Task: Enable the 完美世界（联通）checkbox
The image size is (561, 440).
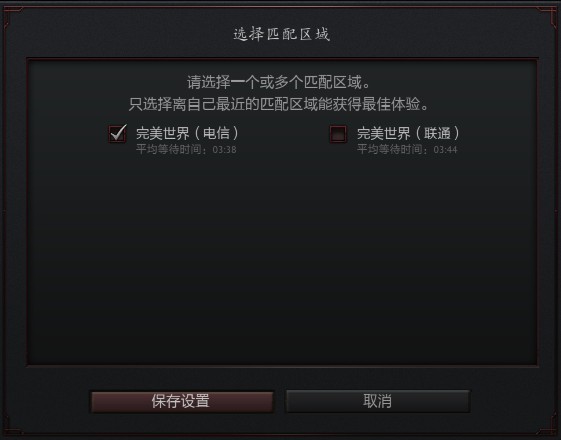Action: 338,134
